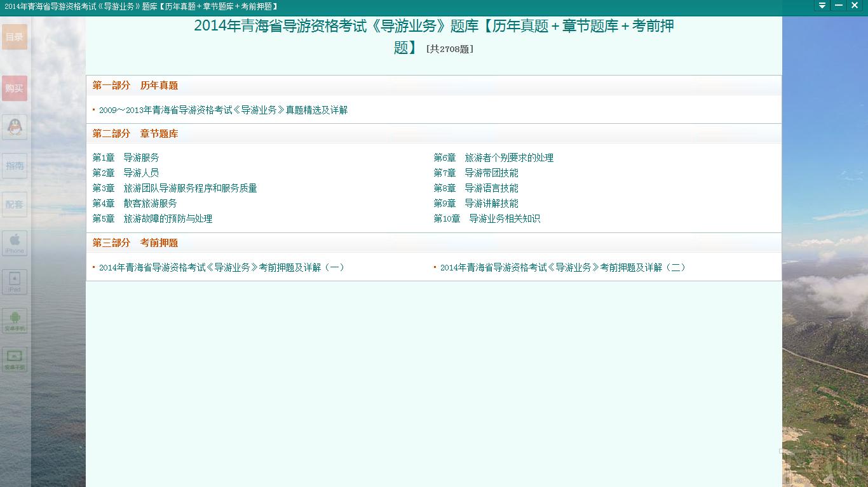The image size is (868, 487).
Task: Open 考前押题及详解(一) link
Action: click(x=222, y=267)
